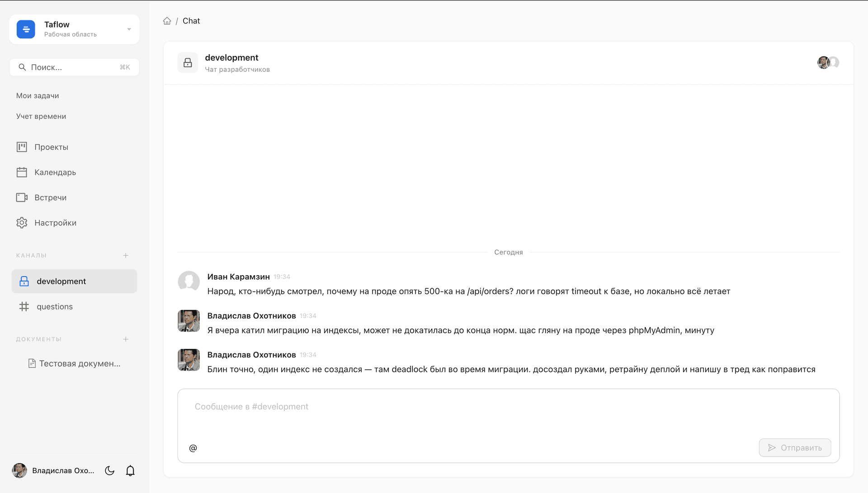Select the development channel in the sidebar
Viewport: 868px width, 493px height.
pos(74,281)
